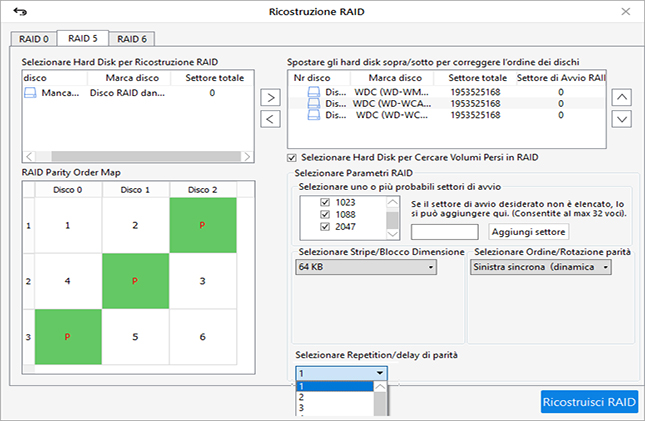
Task: Click parity map cell showing 6
Action: point(203,337)
